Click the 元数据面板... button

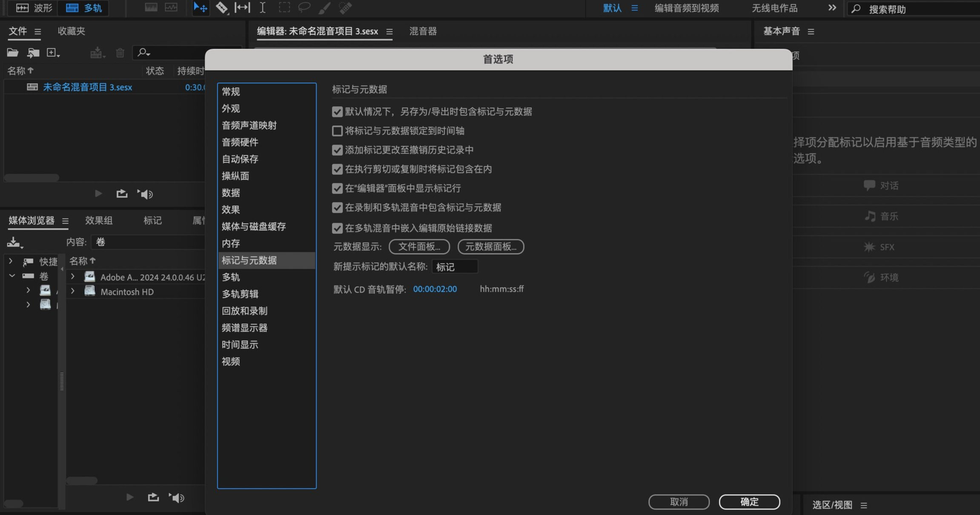490,247
